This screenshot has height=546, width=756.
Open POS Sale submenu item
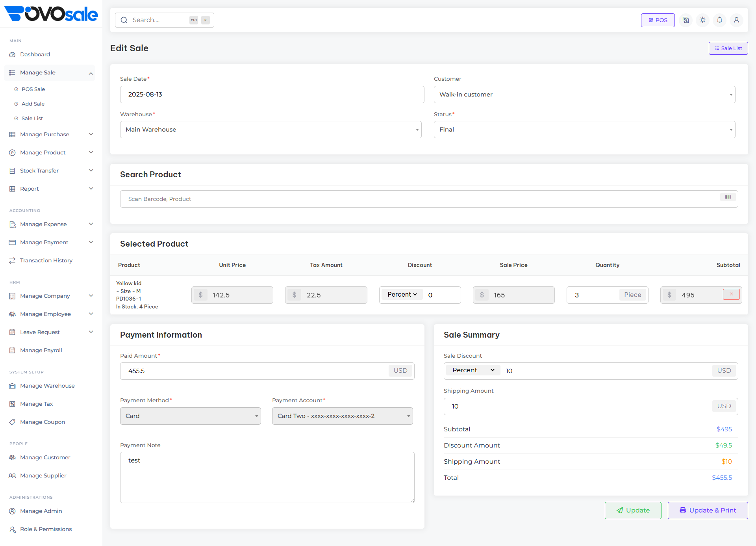pos(33,89)
